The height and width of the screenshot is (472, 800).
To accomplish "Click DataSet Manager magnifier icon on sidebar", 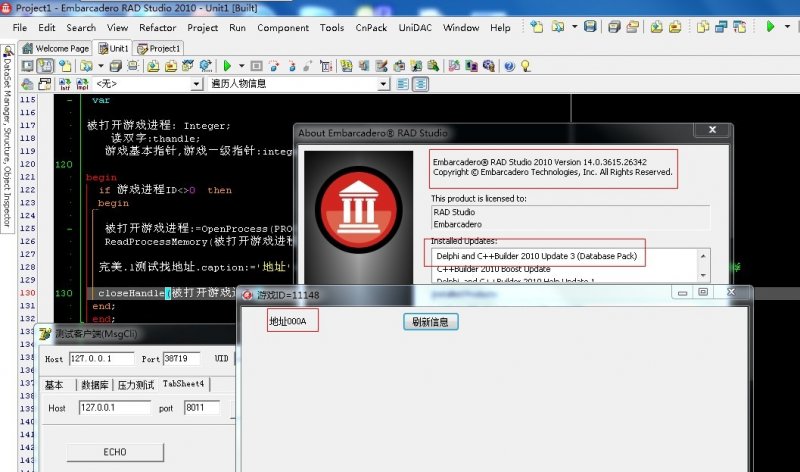I will (x=8, y=51).
